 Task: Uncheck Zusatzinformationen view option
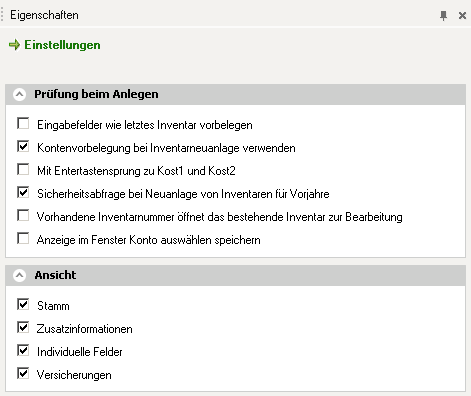[23, 327]
